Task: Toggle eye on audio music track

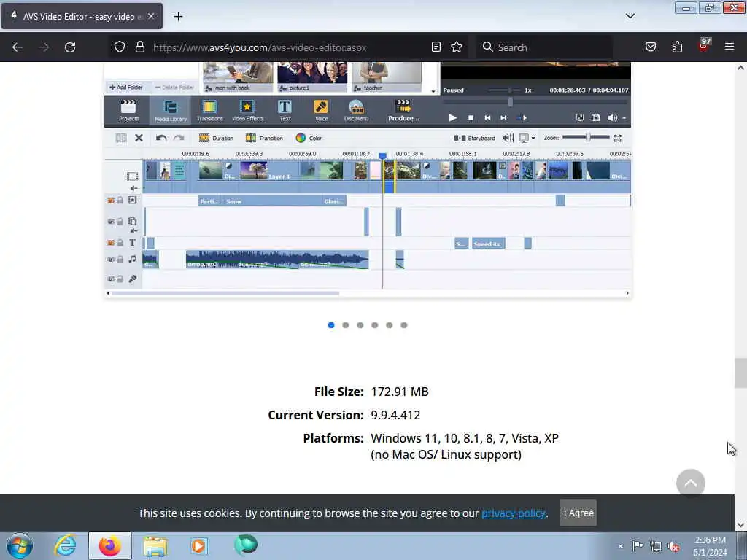Action: [111, 260]
